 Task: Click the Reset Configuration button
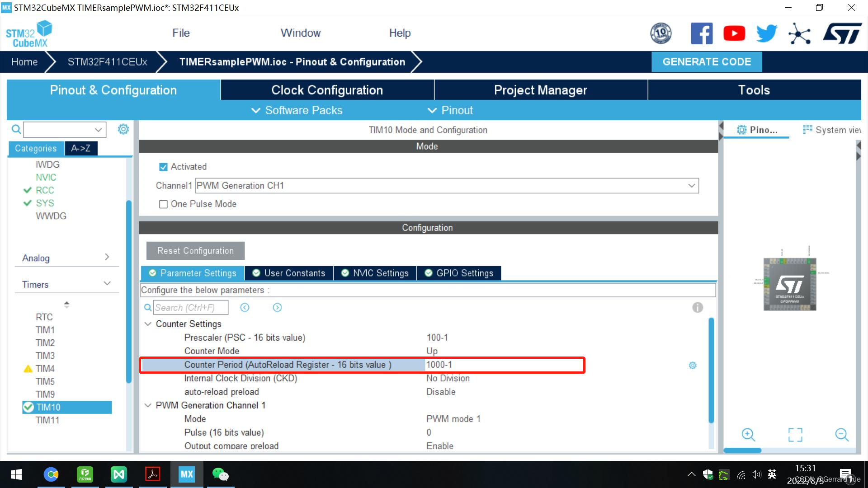[195, 251]
